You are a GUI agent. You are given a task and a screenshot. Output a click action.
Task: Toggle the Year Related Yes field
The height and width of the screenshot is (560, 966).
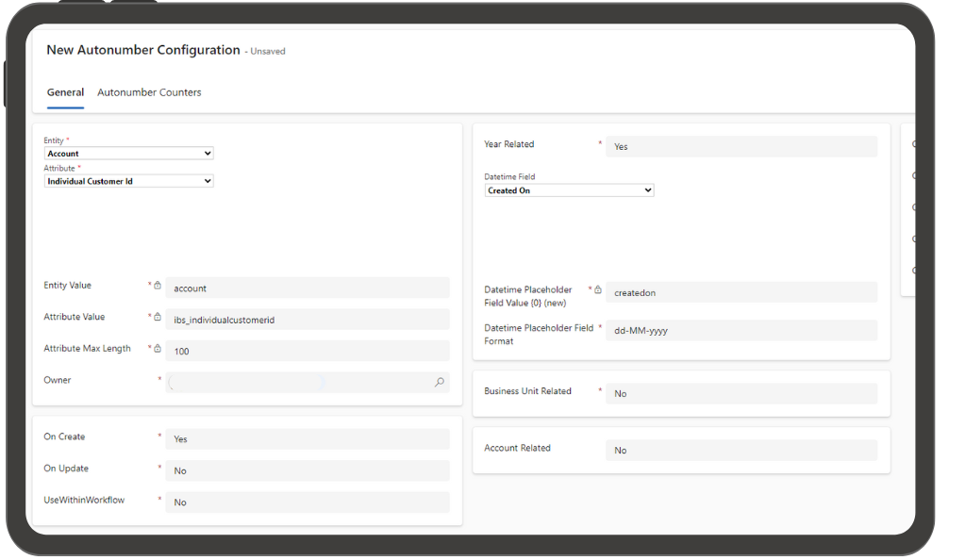pyautogui.click(x=741, y=146)
